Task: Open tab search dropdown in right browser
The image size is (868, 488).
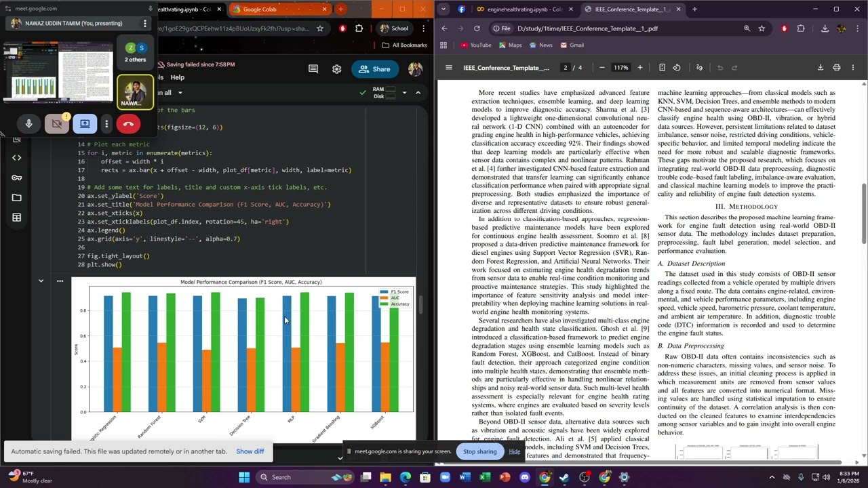Action: tap(443, 9)
